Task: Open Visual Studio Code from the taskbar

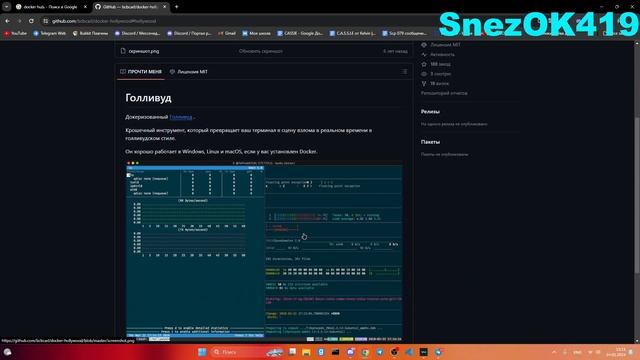Action: tap(409, 352)
